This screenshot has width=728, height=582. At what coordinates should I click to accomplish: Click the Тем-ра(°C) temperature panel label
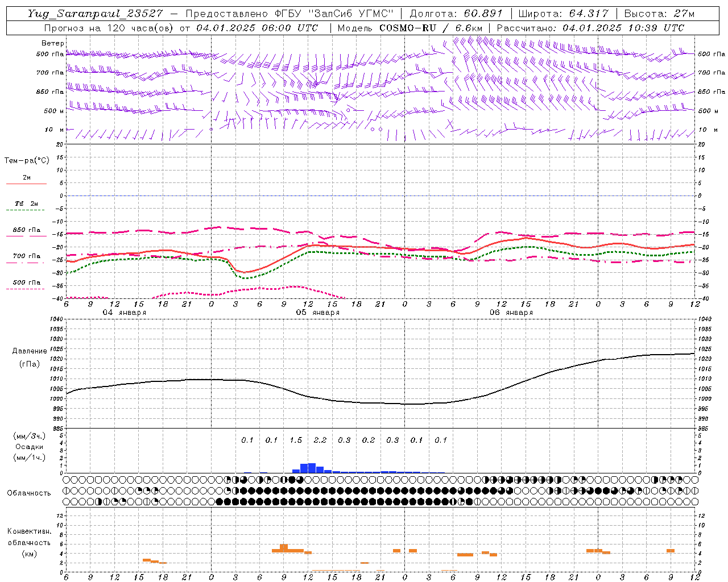tap(27, 160)
